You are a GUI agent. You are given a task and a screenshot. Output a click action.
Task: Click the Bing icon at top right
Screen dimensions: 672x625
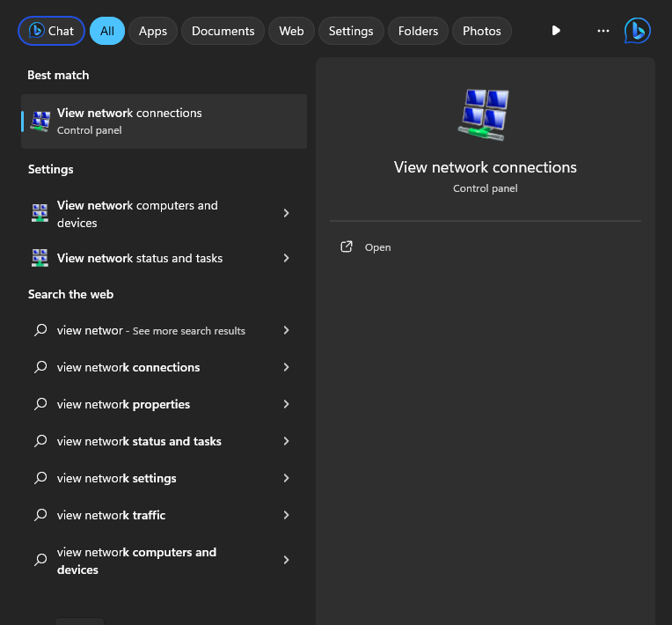(638, 31)
